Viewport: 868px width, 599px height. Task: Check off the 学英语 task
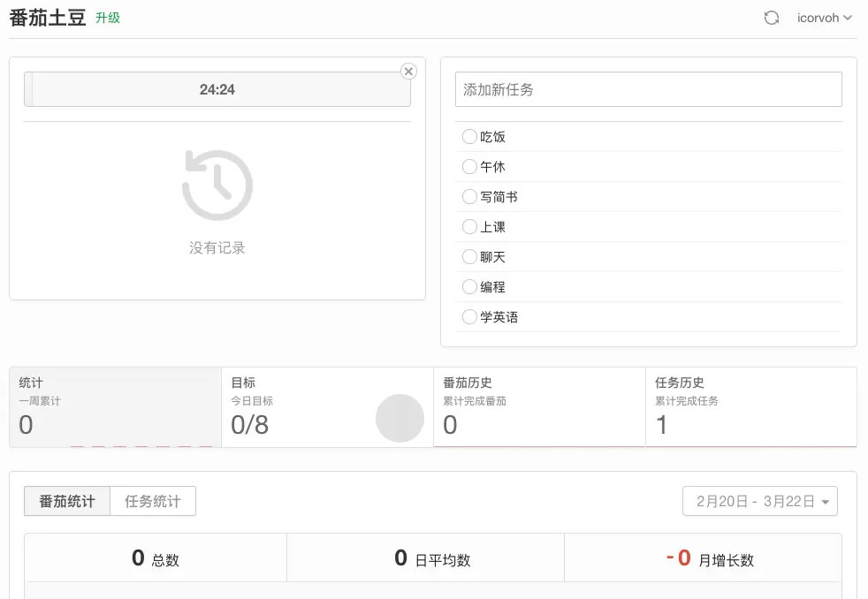point(469,317)
